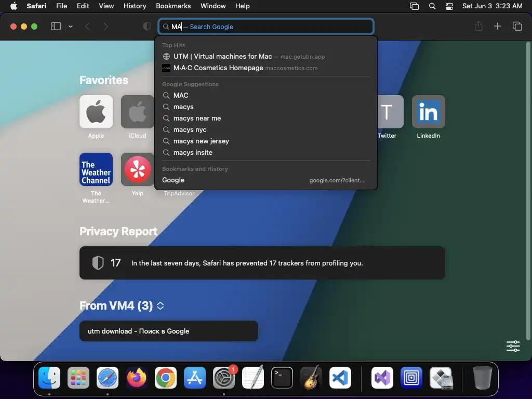Open the Safari menu
Image resolution: width=532 pixels, height=399 pixels.
coord(36,6)
